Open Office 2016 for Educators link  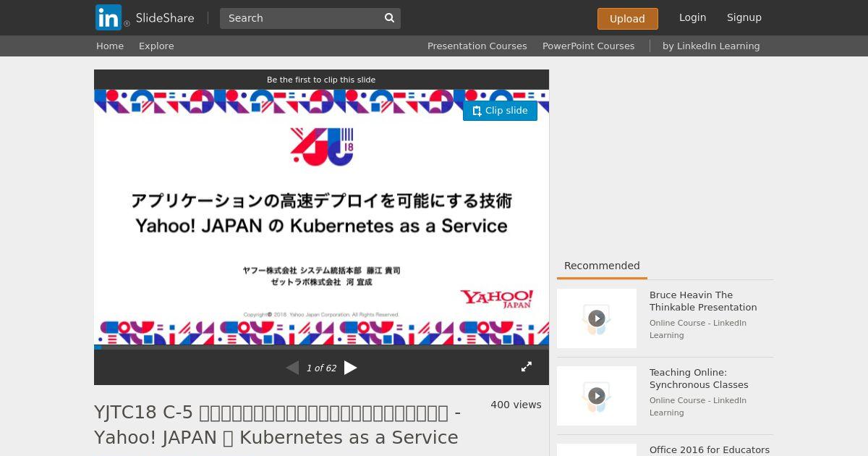pos(710,449)
